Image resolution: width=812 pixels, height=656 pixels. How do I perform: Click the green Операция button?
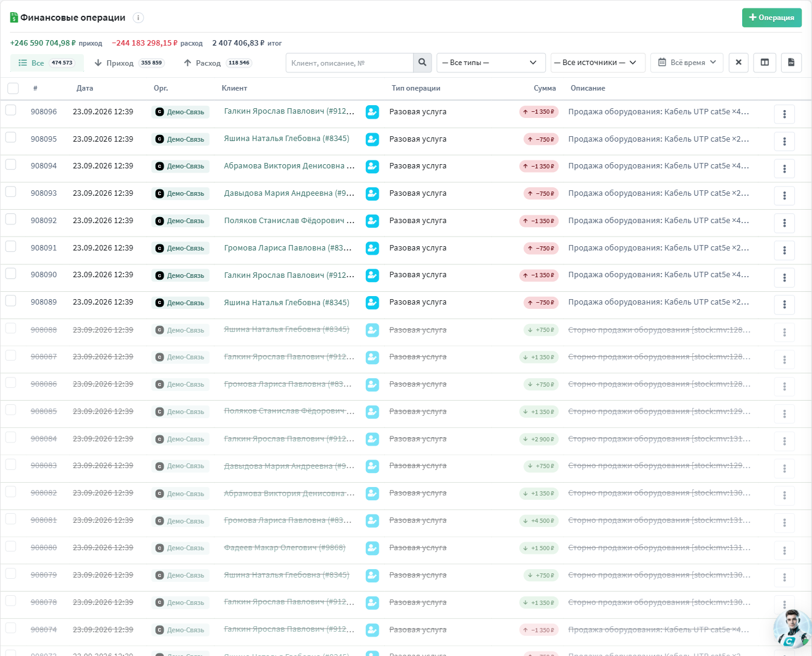[772, 18]
